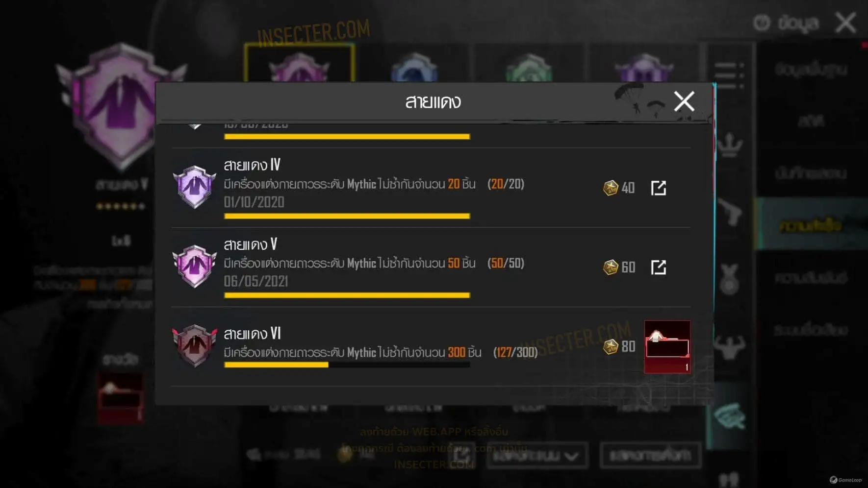The height and width of the screenshot is (488, 868).
Task: Open the list menu icon in sidebar
Action: [x=729, y=75]
